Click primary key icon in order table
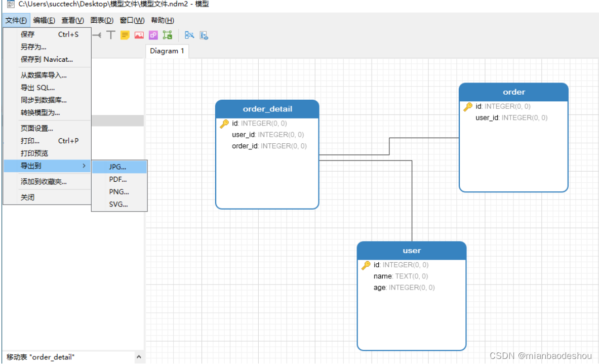Image resolution: width=599 pixels, height=364 pixels. click(x=468, y=106)
